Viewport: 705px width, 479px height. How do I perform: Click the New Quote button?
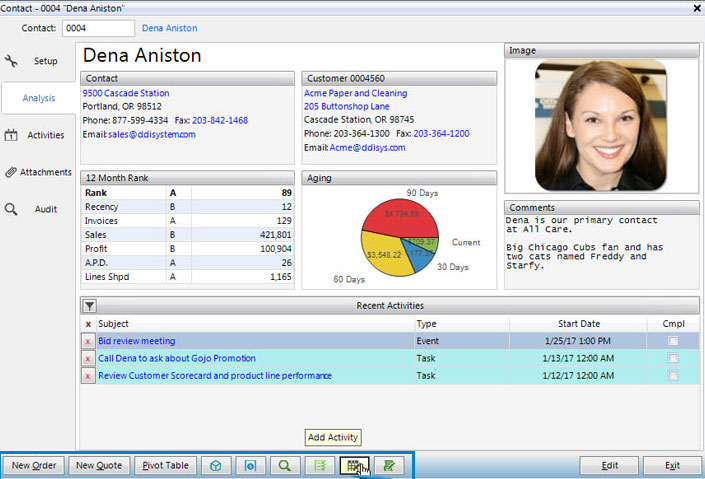99,466
